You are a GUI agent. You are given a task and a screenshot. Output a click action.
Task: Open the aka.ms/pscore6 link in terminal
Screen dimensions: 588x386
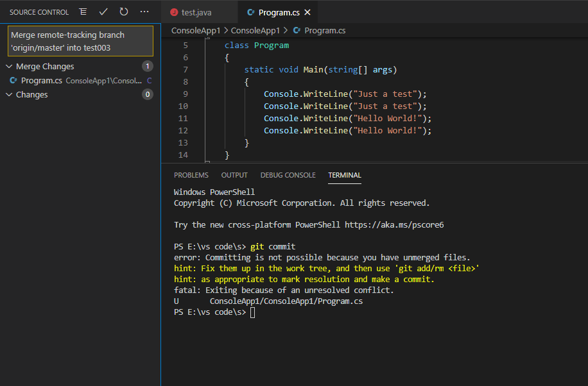pos(394,225)
